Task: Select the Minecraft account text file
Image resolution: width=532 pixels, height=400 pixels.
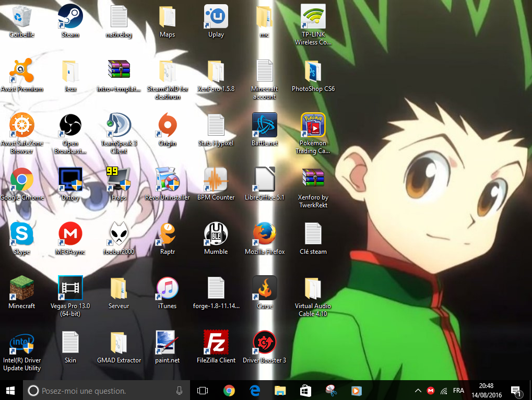Action: point(265,70)
